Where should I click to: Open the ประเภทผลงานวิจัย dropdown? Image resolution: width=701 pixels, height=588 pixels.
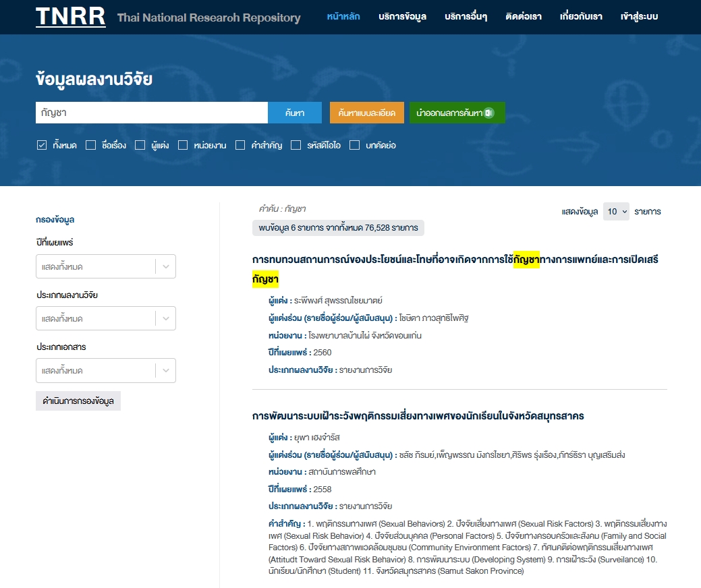(x=106, y=319)
